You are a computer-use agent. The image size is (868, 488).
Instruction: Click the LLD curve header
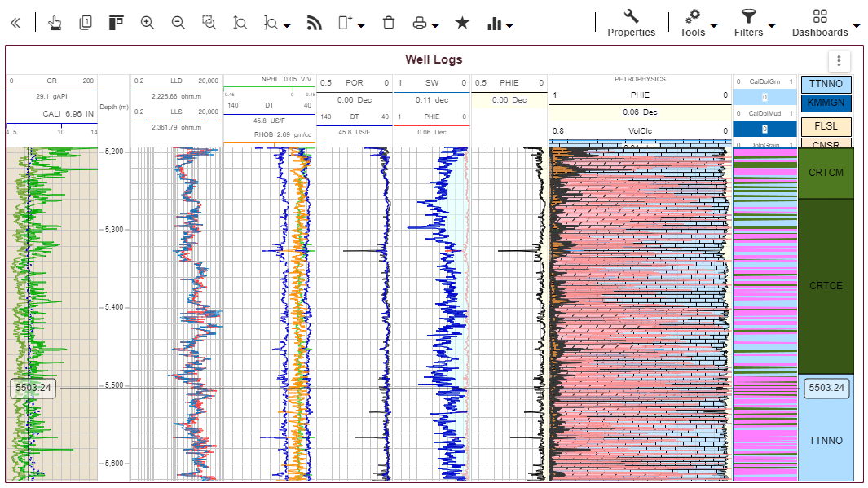[176, 81]
